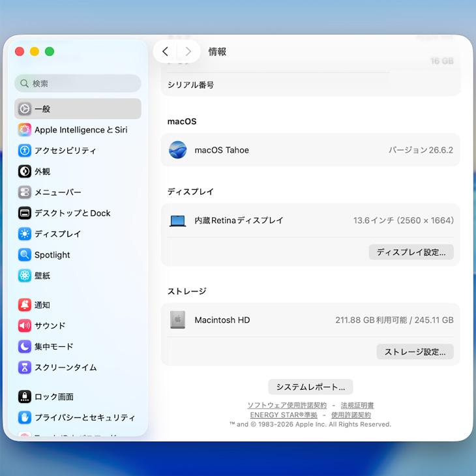Click the macOS Tahoe name text
Image resolution: width=476 pixels, height=476 pixels.
(x=222, y=150)
